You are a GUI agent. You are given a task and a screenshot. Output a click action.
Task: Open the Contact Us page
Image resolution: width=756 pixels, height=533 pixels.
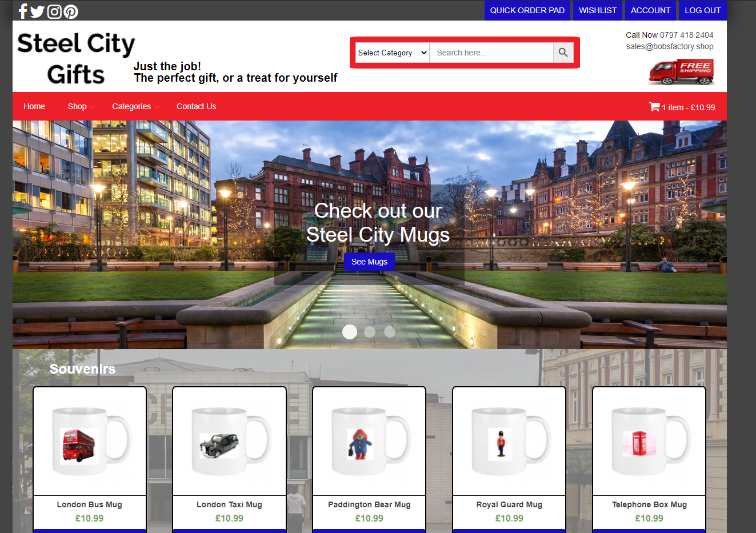(x=196, y=106)
